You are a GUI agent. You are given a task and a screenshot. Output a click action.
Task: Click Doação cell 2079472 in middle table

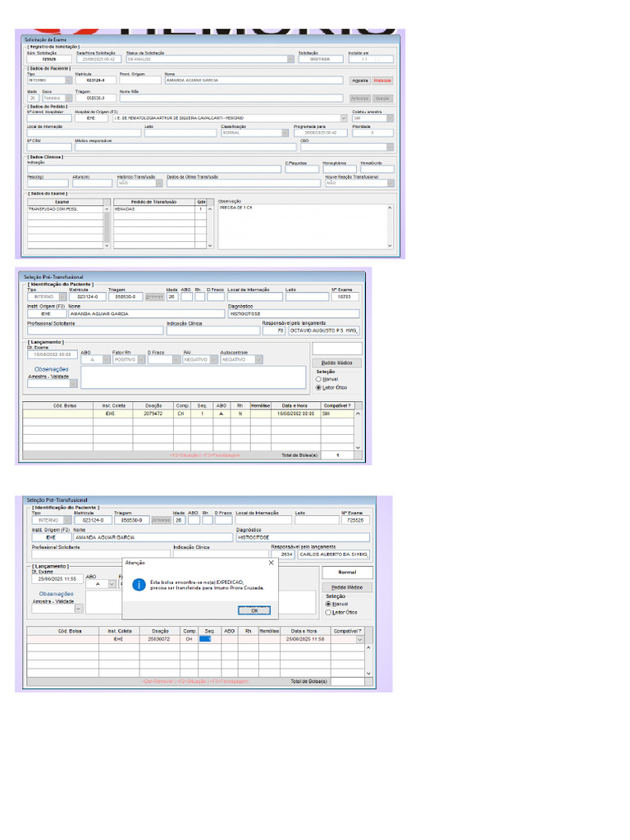point(153,413)
